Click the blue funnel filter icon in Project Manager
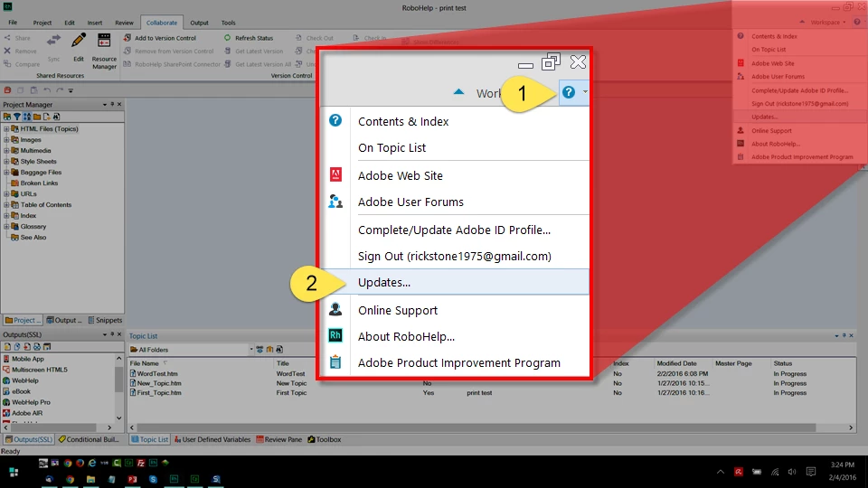Image resolution: width=868 pixels, height=488 pixels. click(17, 117)
